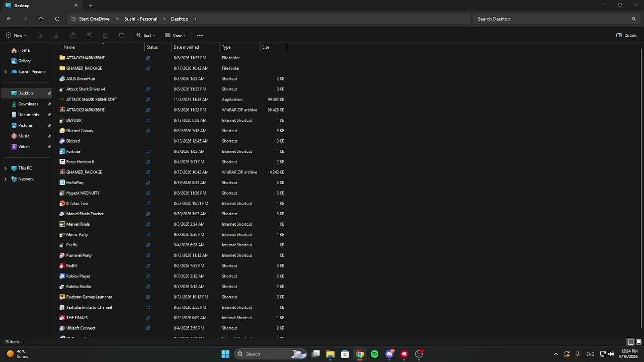Select the file named Pummel Party
The height and width of the screenshot is (362, 644).
[x=79, y=255]
